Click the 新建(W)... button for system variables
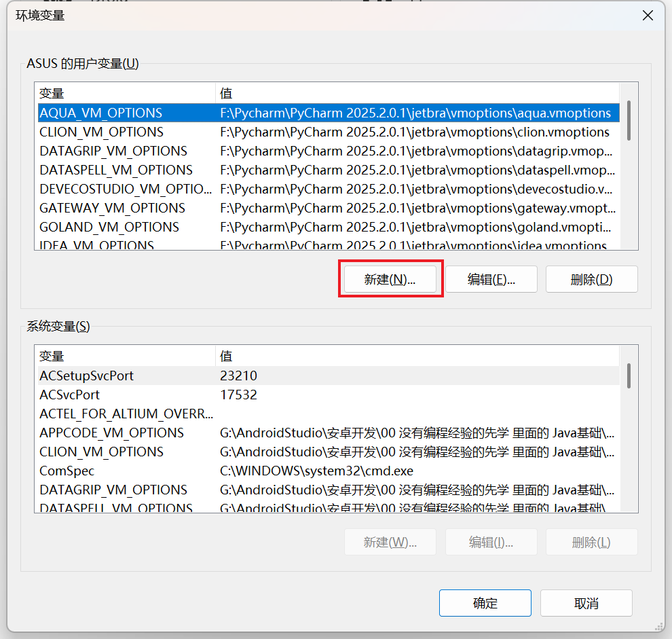The height and width of the screenshot is (639, 672). pyautogui.click(x=390, y=542)
